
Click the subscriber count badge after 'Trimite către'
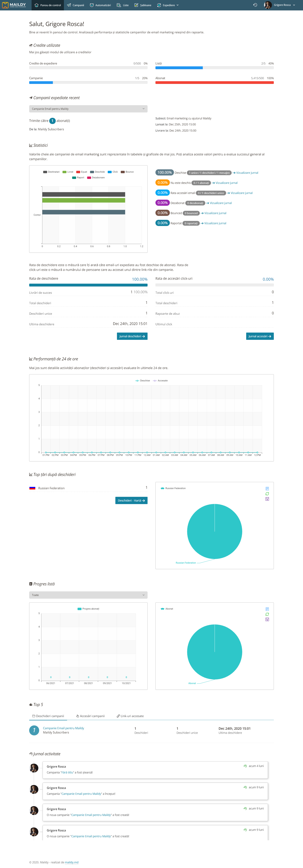pyautogui.click(x=52, y=121)
